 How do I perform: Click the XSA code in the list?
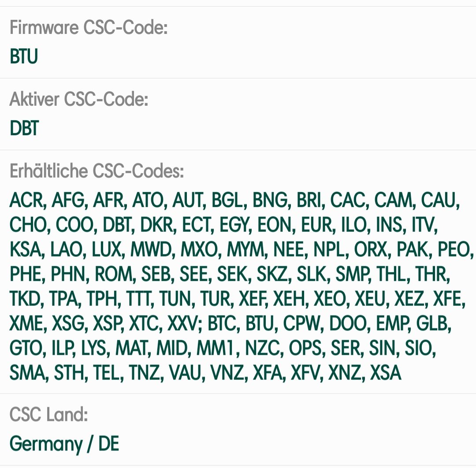[x=386, y=373]
